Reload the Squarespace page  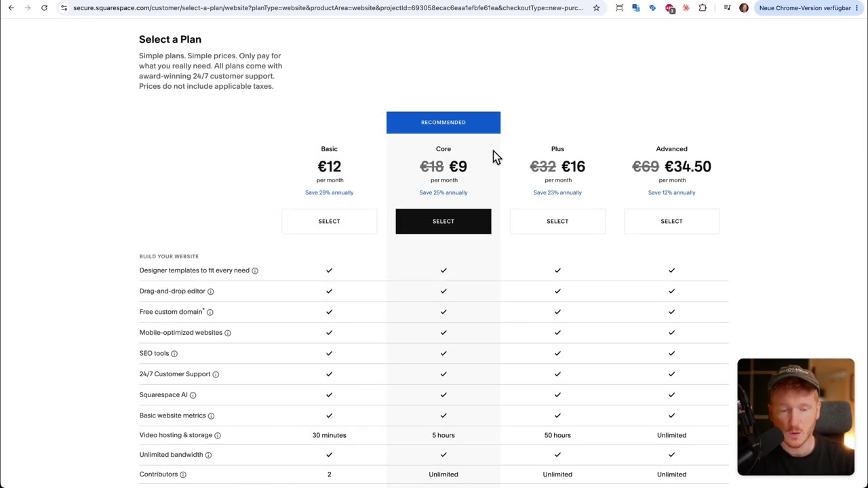coord(44,8)
